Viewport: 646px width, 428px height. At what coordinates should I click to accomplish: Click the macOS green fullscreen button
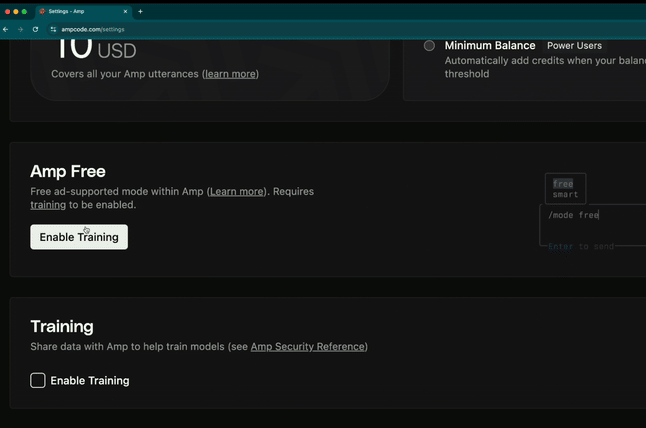point(24,12)
